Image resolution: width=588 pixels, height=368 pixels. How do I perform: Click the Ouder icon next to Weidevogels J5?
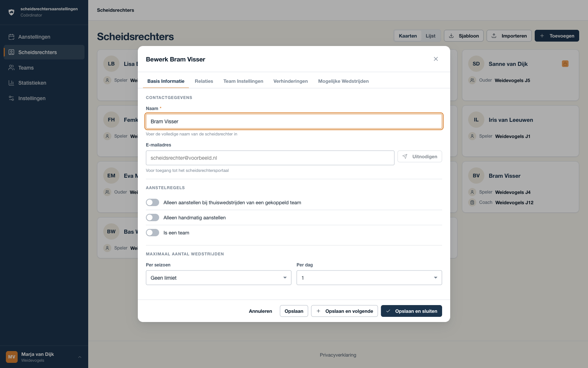tap(472, 80)
